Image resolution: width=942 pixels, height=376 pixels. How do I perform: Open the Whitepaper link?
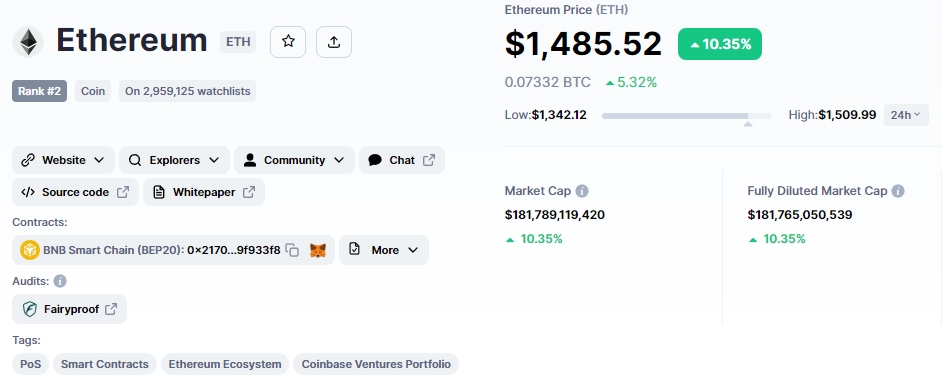pyautogui.click(x=204, y=192)
